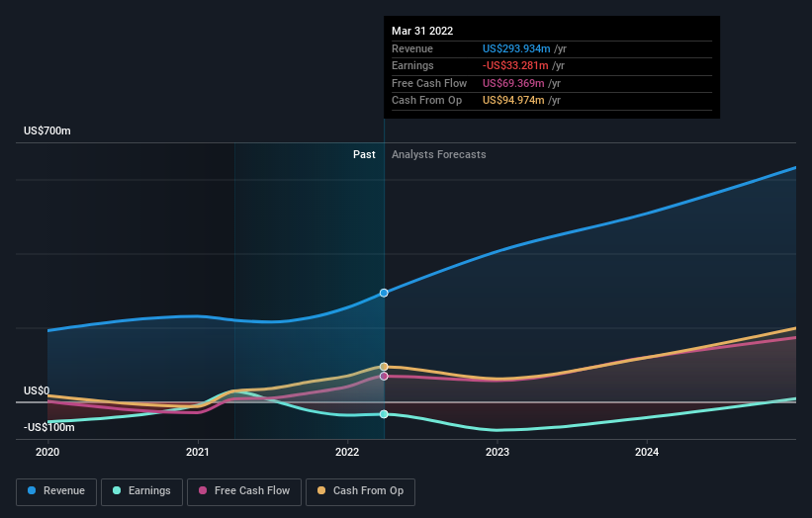Viewport: 812px width, 518px height.
Task: Select the Revenue data point marker on chart
Action: coord(384,293)
